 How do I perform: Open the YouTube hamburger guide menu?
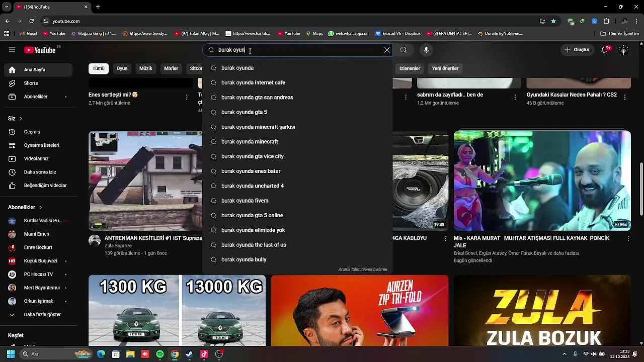(12, 50)
